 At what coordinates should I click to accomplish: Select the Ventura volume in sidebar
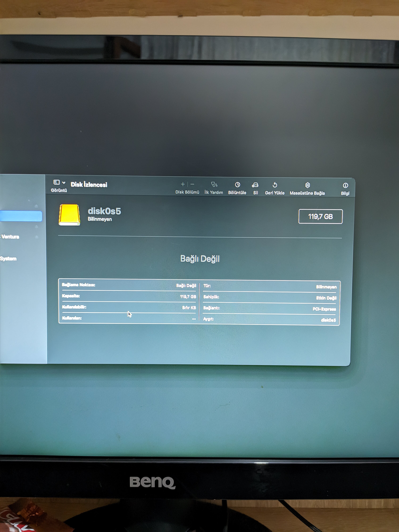(10, 237)
